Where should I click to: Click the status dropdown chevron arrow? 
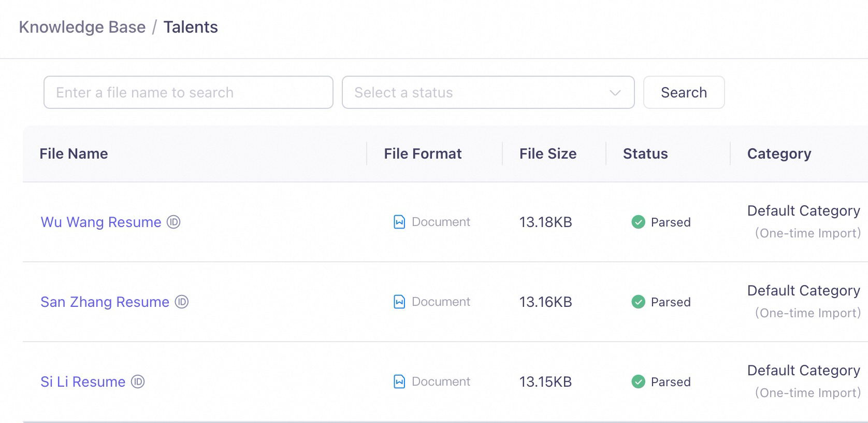pos(615,93)
